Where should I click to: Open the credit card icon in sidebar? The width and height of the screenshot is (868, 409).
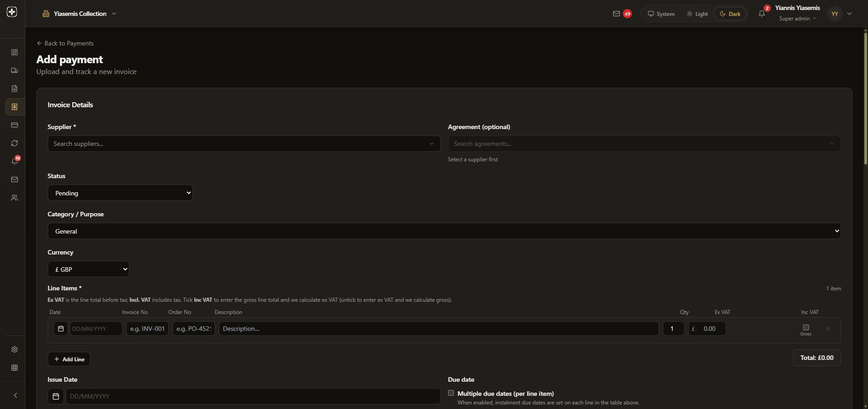click(x=15, y=125)
